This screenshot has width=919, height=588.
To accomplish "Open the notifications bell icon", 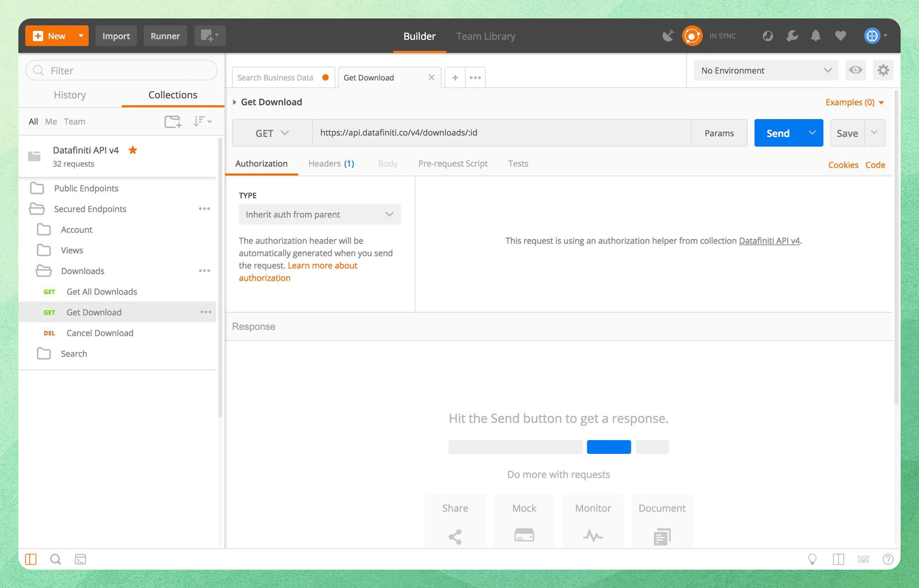I will tap(816, 35).
